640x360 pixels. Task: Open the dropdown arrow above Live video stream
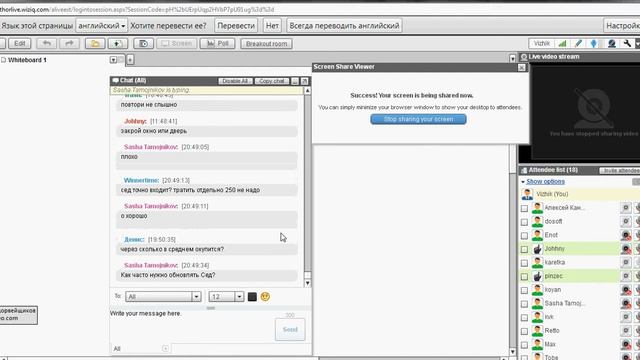pos(513,59)
